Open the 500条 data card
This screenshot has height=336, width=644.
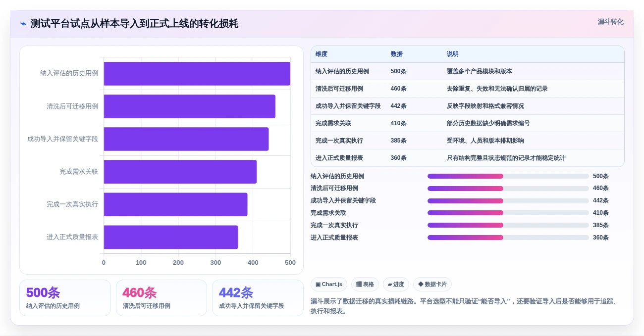[x=65, y=298]
